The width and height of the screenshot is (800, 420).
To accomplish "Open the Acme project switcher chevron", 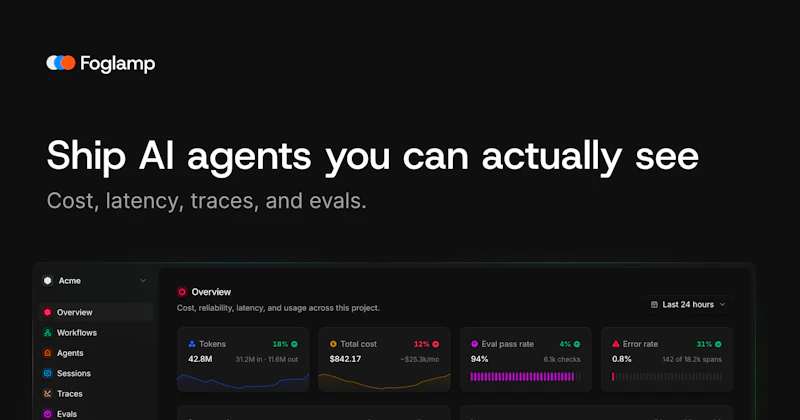I will [143, 281].
